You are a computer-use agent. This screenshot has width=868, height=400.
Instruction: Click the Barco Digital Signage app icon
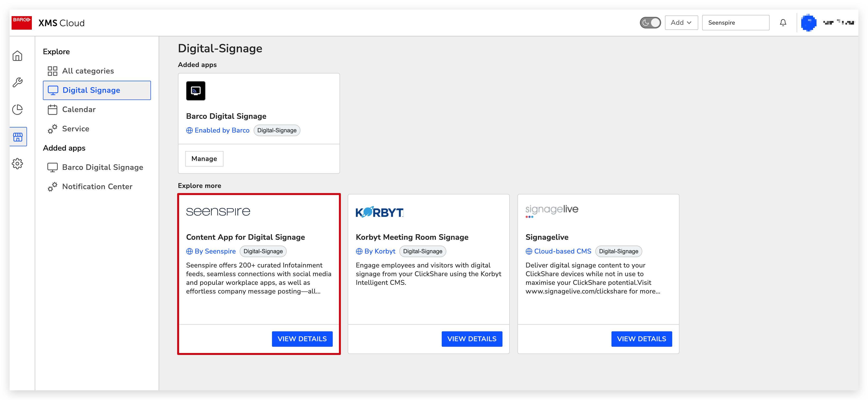tap(196, 91)
